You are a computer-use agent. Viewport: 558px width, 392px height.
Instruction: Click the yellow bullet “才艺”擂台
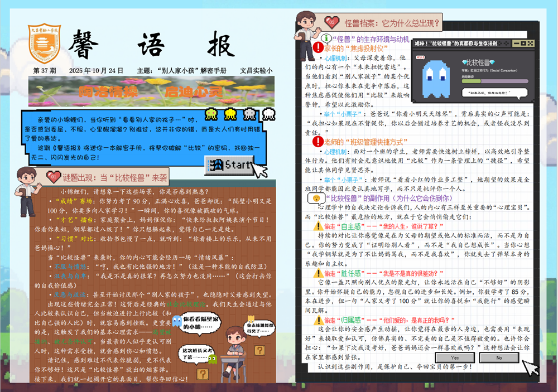click(74, 220)
